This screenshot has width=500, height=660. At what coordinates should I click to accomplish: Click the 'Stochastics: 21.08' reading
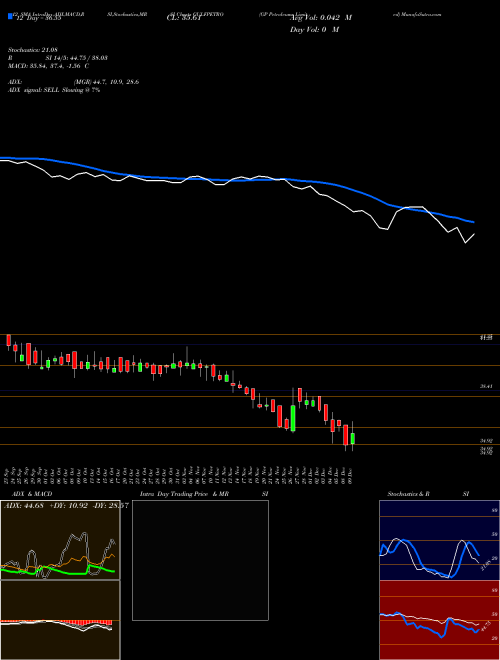click(x=32, y=50)
